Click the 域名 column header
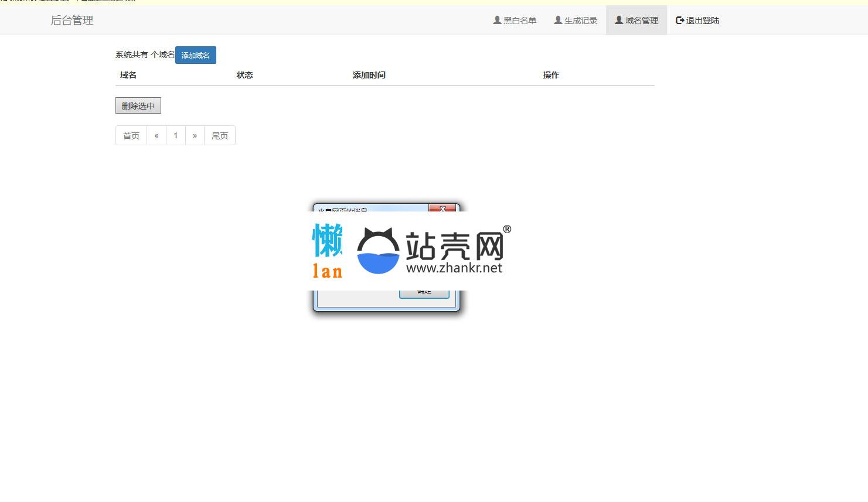Image resolution: width=868 pixels, height=502 pixels. coord(128,75)
